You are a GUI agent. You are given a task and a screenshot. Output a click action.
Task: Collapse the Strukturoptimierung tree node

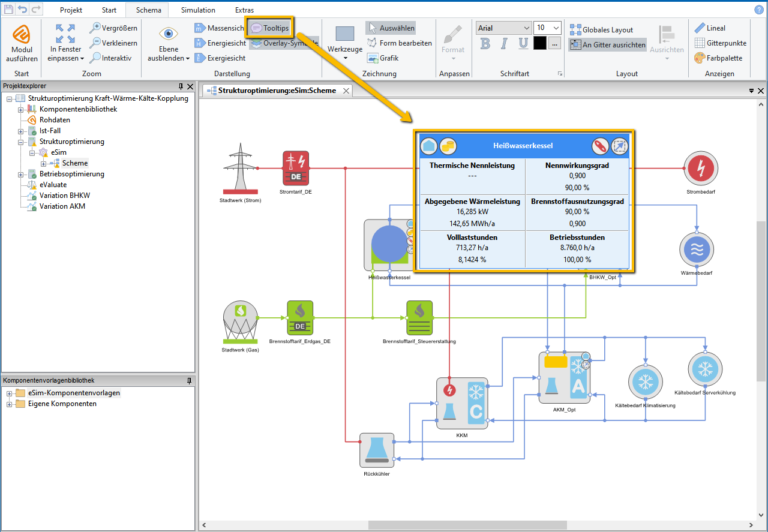[21, 142]
